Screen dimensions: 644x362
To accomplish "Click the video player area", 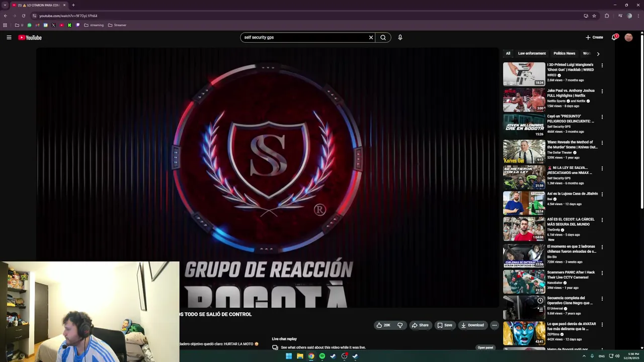I will point(268,178).
